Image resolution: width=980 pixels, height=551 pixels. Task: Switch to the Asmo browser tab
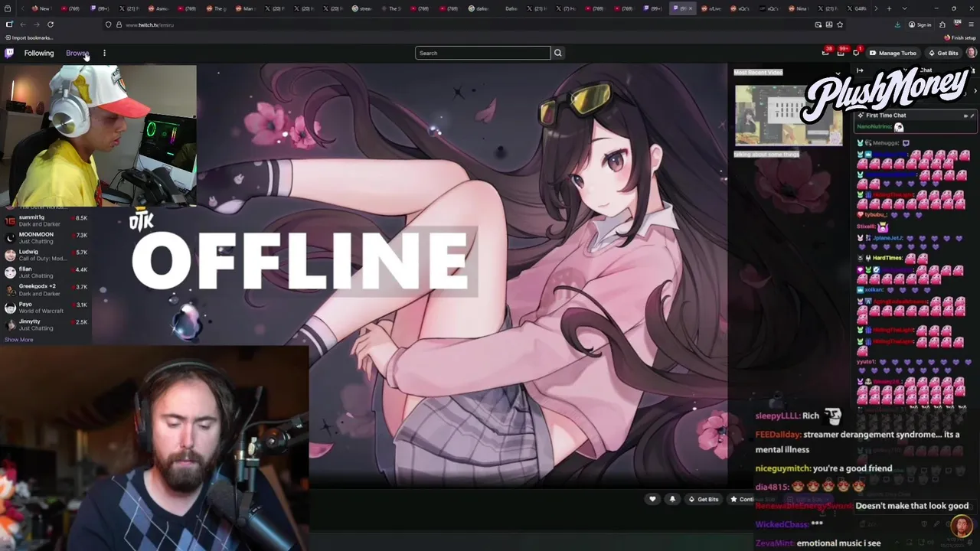pos(159,8)
